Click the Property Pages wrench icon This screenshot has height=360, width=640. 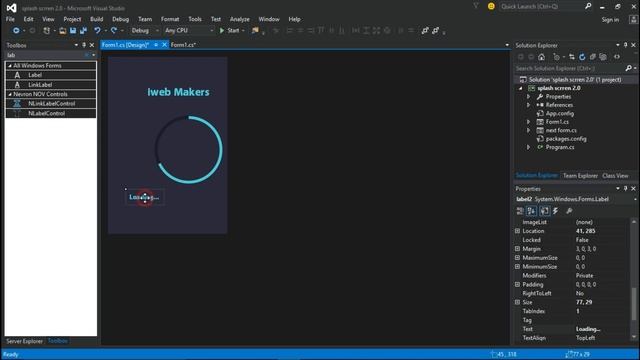pos(569,211)
